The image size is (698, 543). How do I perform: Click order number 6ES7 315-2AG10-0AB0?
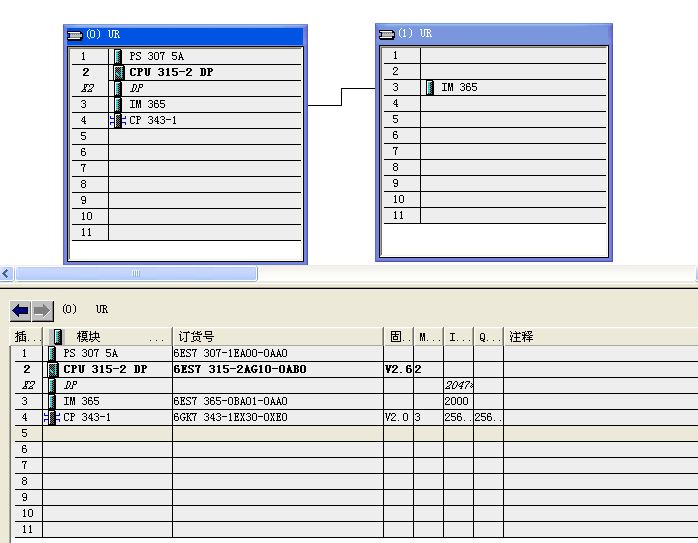coord(240,369)
